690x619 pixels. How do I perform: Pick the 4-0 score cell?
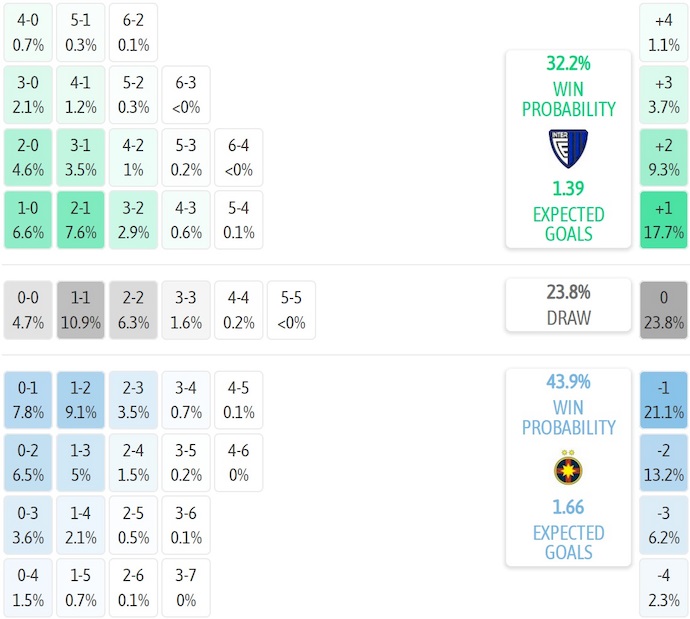[29, 32]
